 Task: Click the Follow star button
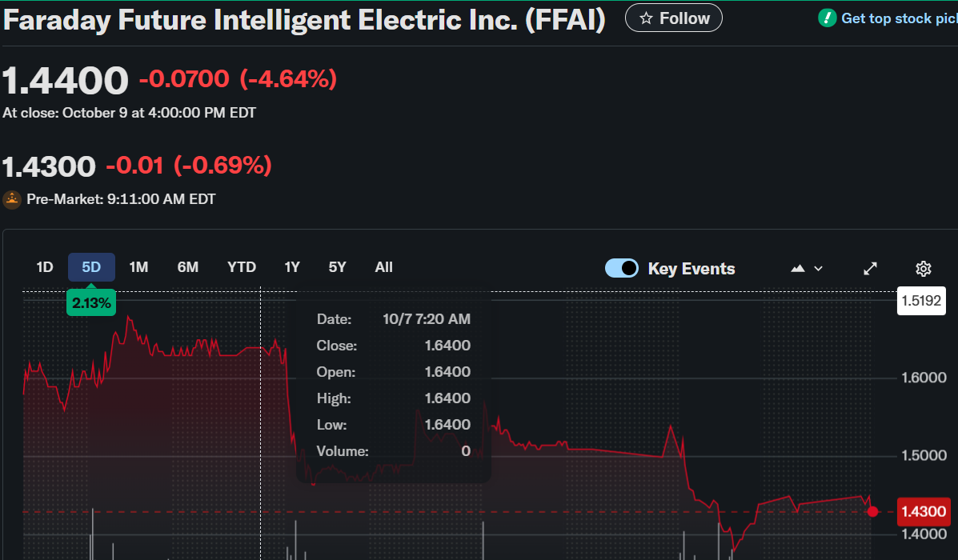[673, 18]
